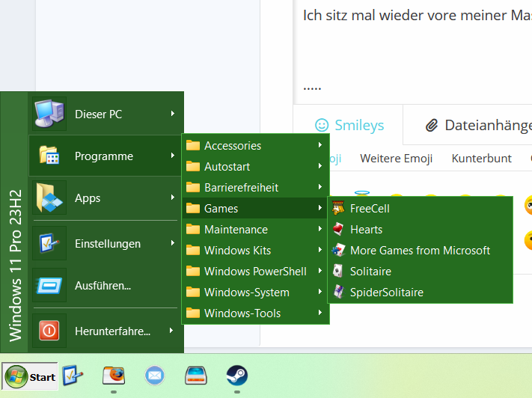Choose the Herunterfahren menu entry
The width and height of the screenshot is (532, 398).
coord(106,331)
